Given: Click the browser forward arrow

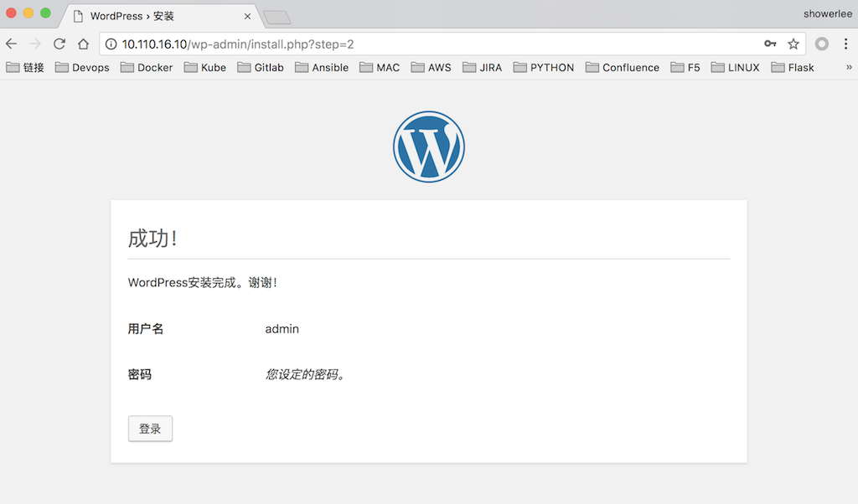Looking at the screenshot, I should (x=35, y=44).
